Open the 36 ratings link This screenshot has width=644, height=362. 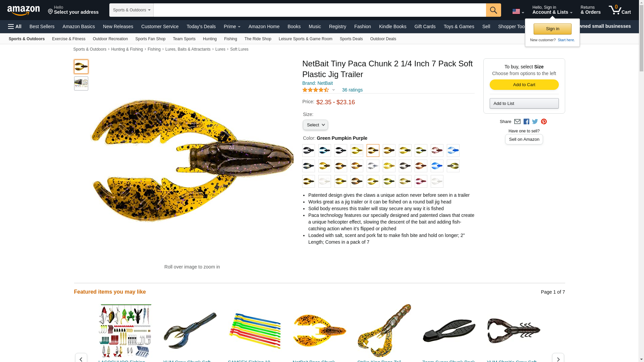[x=352, y=90]
